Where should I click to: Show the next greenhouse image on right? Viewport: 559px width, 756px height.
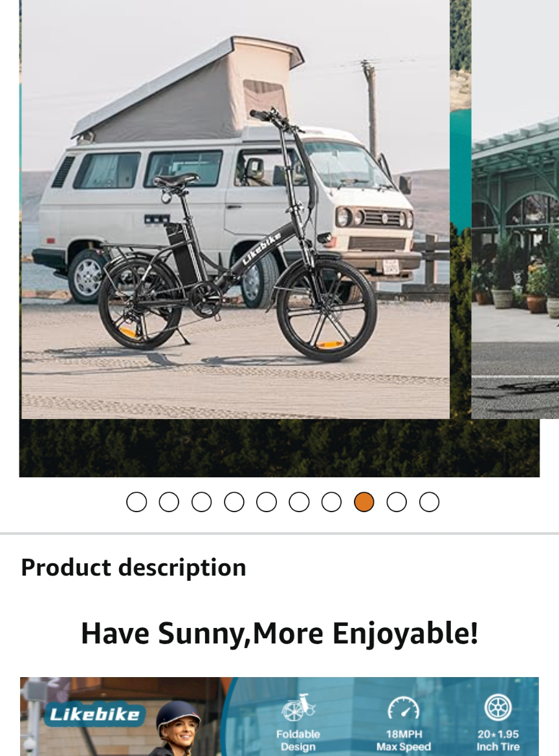[x=515, y=210]
